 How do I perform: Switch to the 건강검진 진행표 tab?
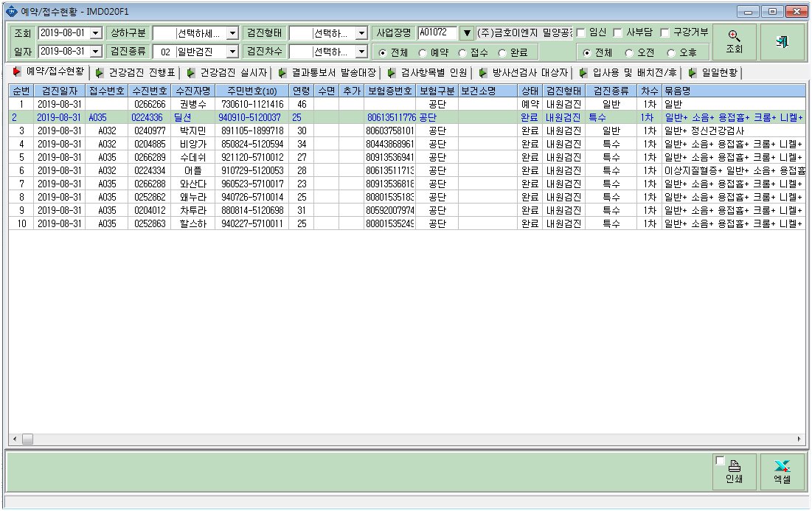coord(136,73)
